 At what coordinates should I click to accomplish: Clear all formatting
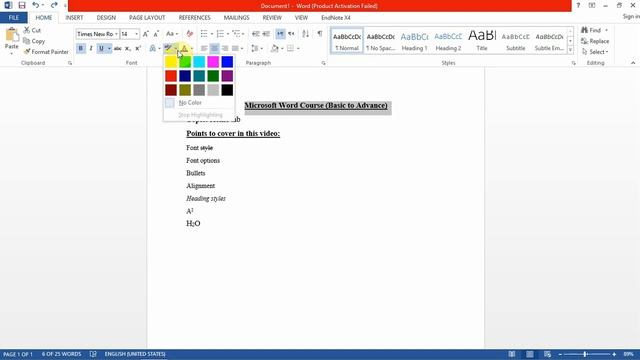[x=189, y=34]
